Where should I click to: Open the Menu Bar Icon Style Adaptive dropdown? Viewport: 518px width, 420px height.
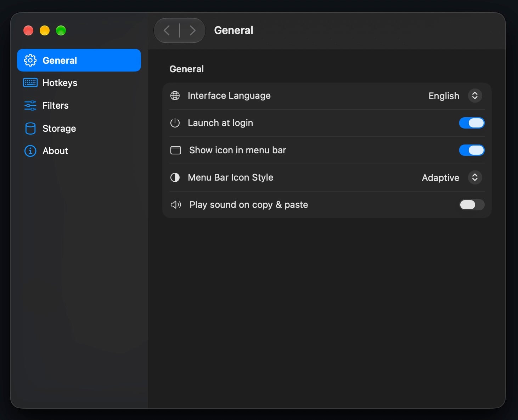(x=452, y=177)
